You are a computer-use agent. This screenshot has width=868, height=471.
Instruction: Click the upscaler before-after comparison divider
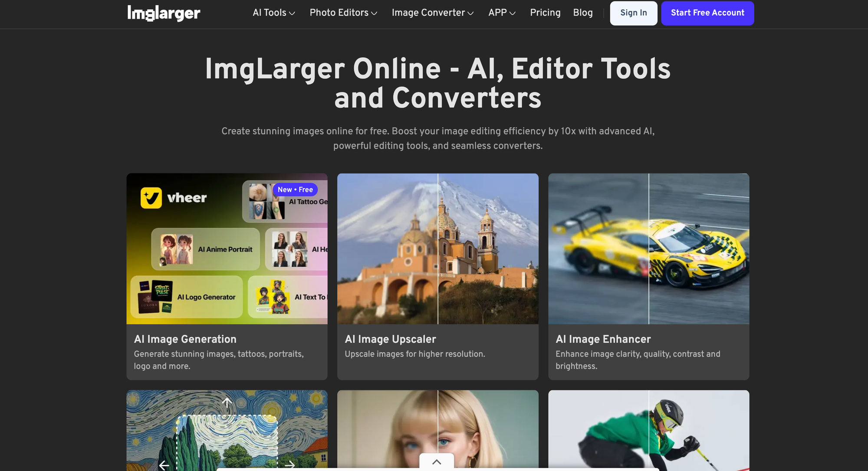point(438,249)
